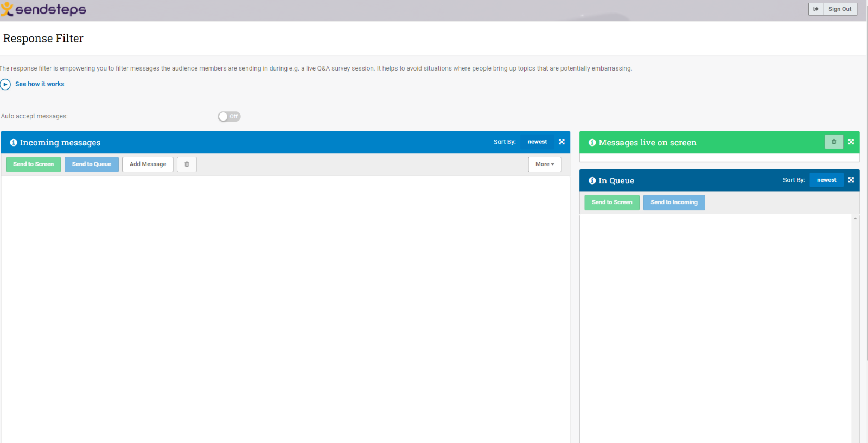Click the Incoming messages info icon

[x=14, y=143]
